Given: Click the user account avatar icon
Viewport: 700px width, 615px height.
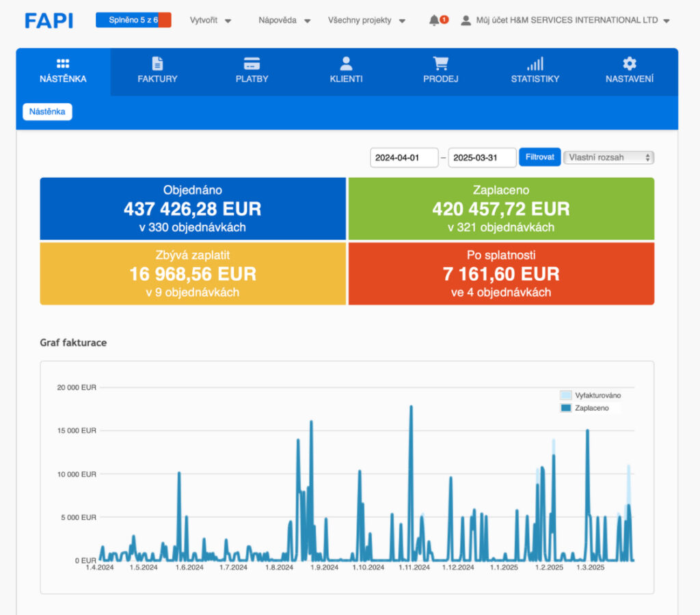Looking at the screenshot, I should [x=466, y=20].
